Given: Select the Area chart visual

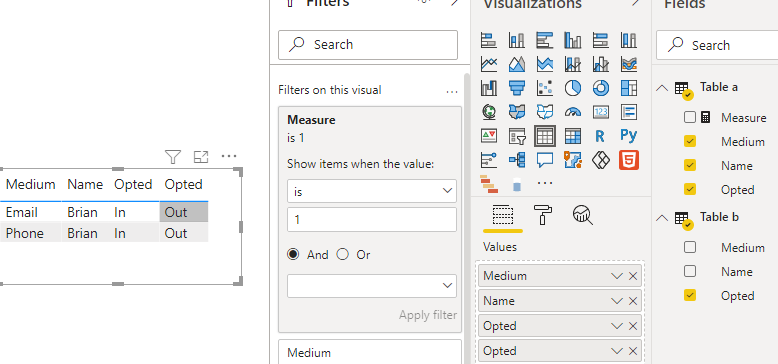Looking at the screenshot, I should (517, 64).
